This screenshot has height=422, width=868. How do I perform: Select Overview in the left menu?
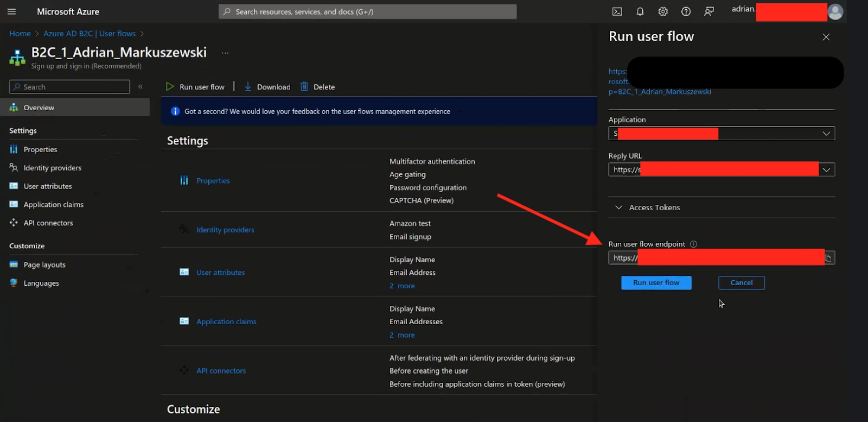coord(75,108)
